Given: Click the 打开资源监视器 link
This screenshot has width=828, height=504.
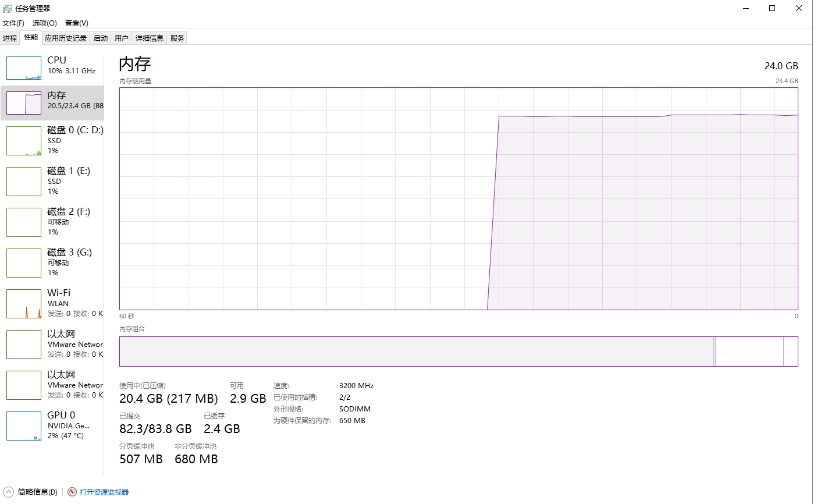Looking at the screenshot, I should 104,492.
